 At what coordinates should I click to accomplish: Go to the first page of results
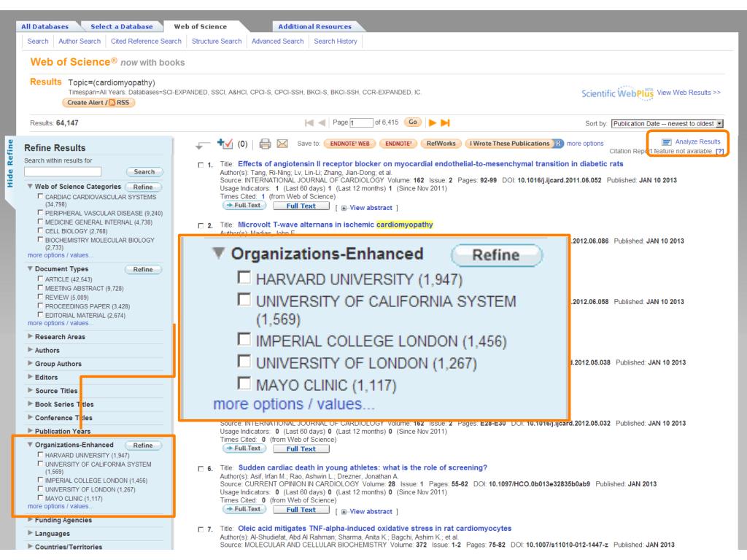(x=309, y=122)
